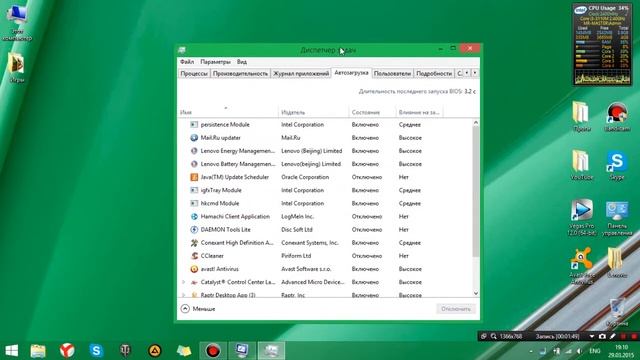Switch to the Пользователи tab
Viewport: 640px width, 360px height.
pos(392,73)
